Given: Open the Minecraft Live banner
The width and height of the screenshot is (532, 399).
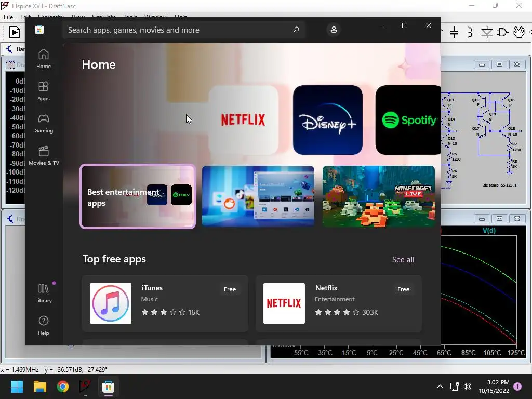Looking at the screenshot, I should tap(379, 196).
